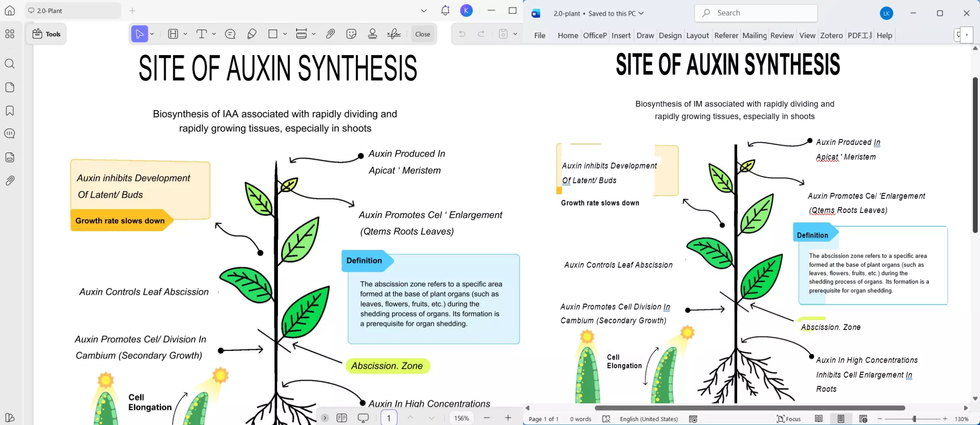
Task: Select the Stamp tool
Action: [x=372, y=34]
